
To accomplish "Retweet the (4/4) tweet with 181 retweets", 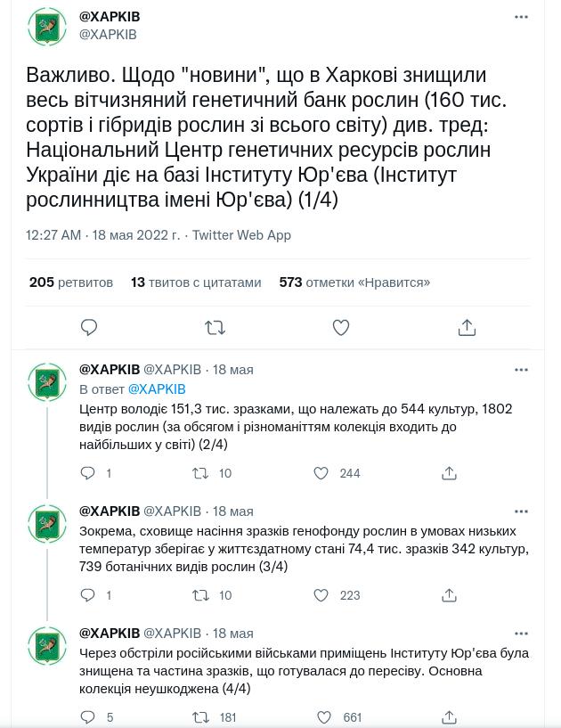I will [x=200, y=717].
